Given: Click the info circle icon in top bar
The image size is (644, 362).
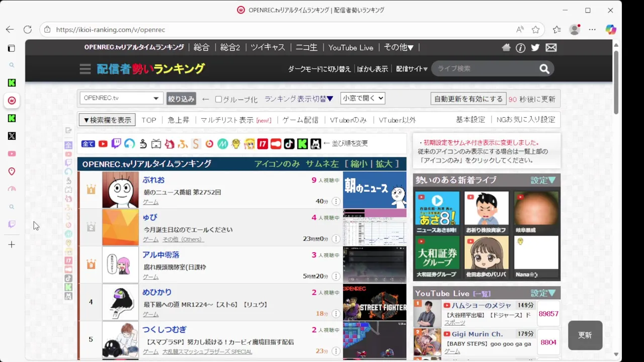Looking at the screenshot, I should tap(521, 47).
